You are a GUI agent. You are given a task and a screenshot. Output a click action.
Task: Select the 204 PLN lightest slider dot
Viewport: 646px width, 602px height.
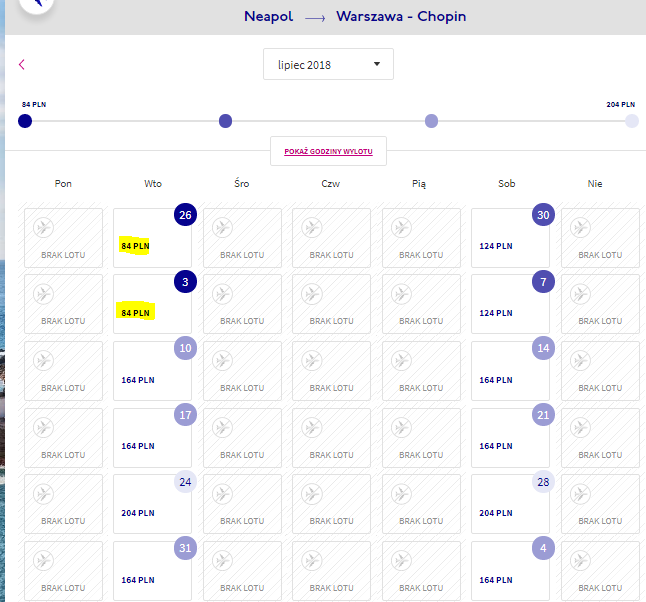tap(632, 121)
